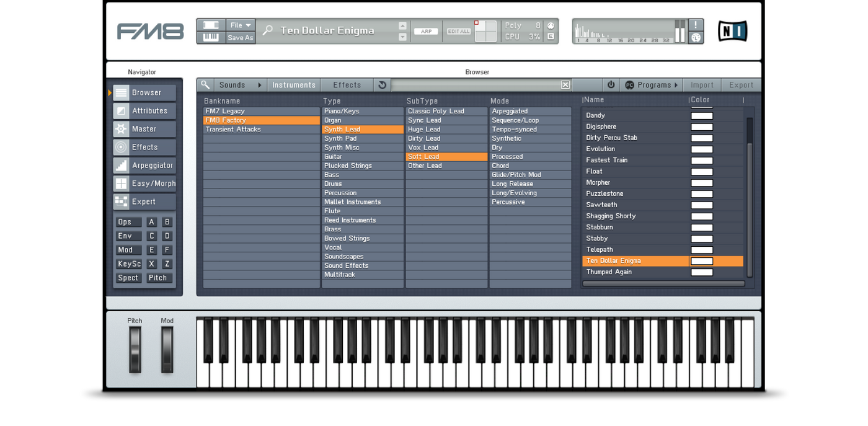Switch to the Instruments browser tab
This screenshot has width=868, height=426.
[x=294, y=85]
